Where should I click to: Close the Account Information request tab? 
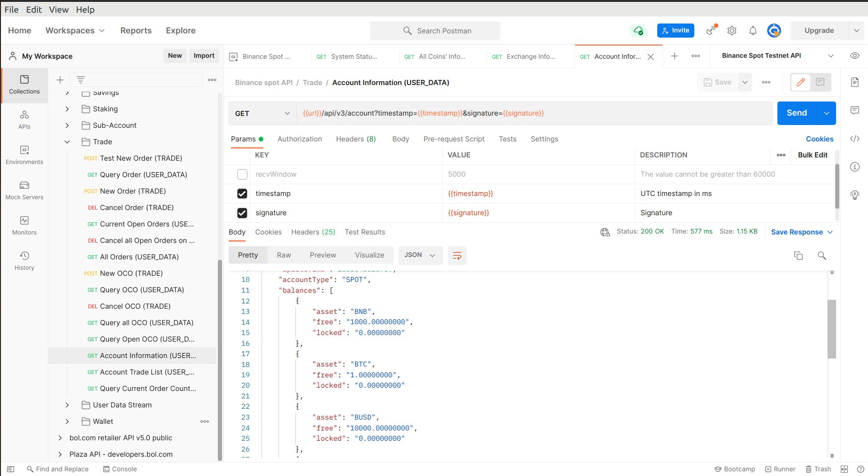click(x=651, y=57)
